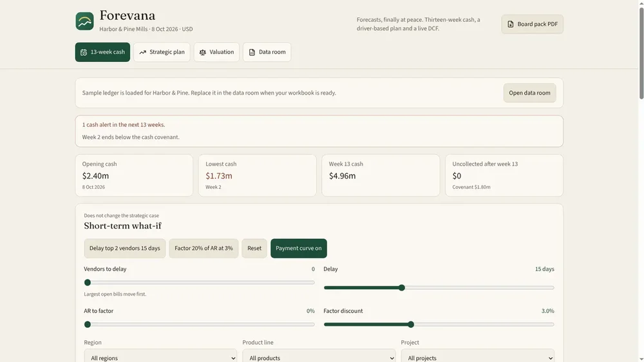Image resolution: width=644 pixels, height=362 pixels.
Task: Click 'Harbor & Pine Mills · 8 Oct 2026 · USD' subtitle
Action: pyautogui.click(x=146, y=29)
